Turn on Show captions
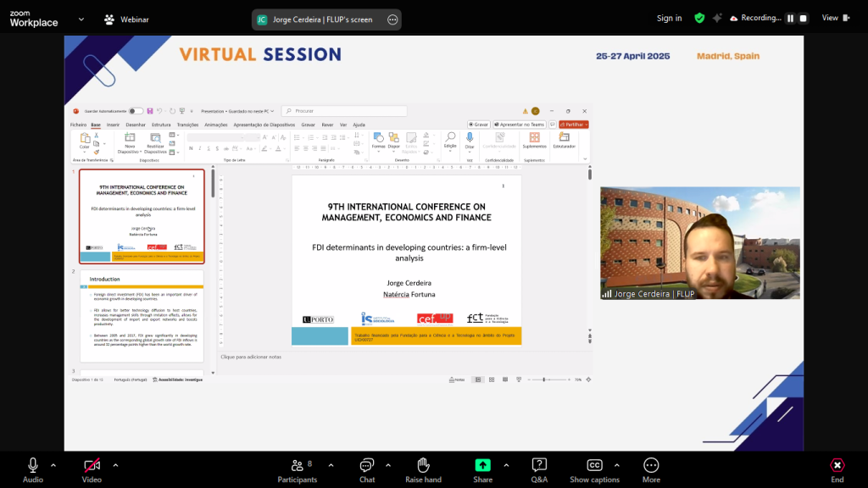Image resolution: width=868 pixels, height=488 pixels. (x=594, y=465)
